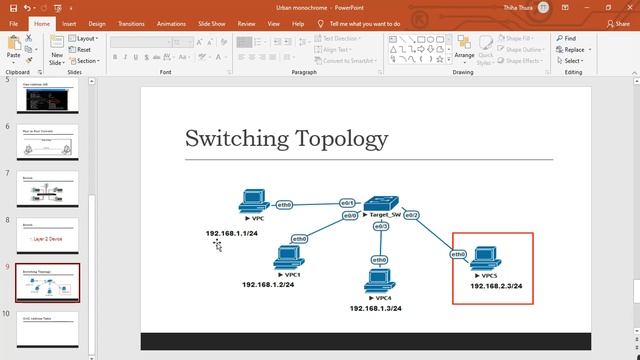The image size is (640, 360).
Task: Pick the Star shape in gallery
Action: (x=440, y=60)
